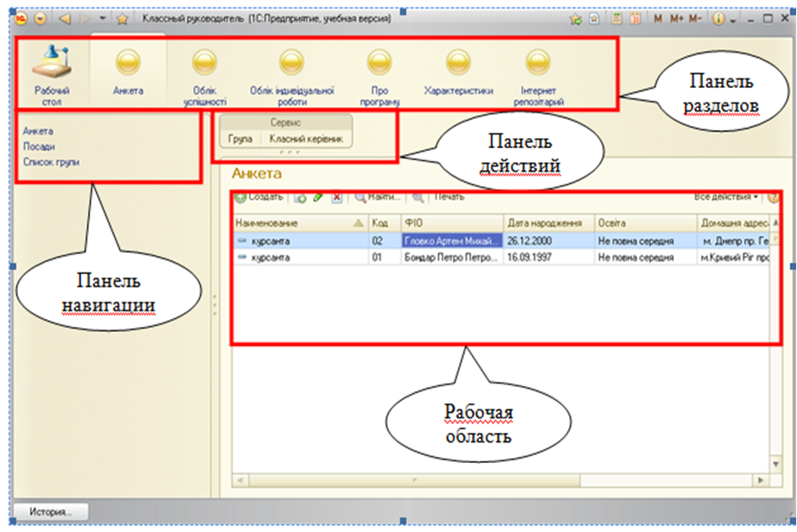Open the Анкета section in sections panel
The height and width of the screenshot is (532, 797).
pos(128,71)
